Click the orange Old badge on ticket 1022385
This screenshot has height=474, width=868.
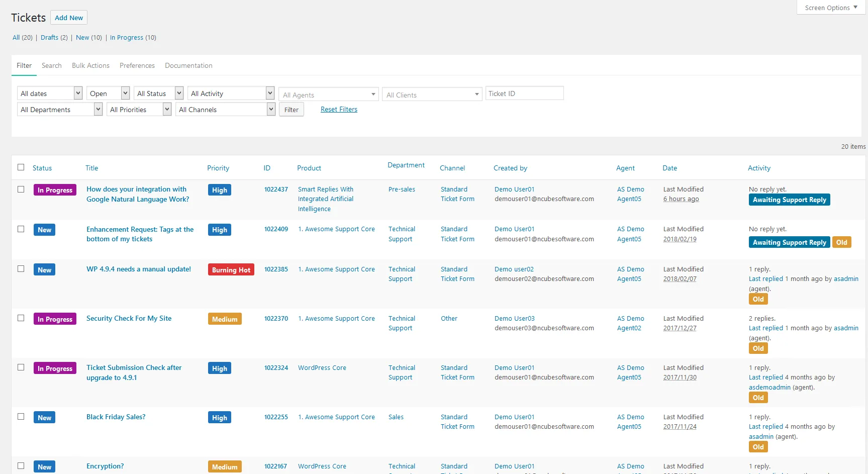758,299
